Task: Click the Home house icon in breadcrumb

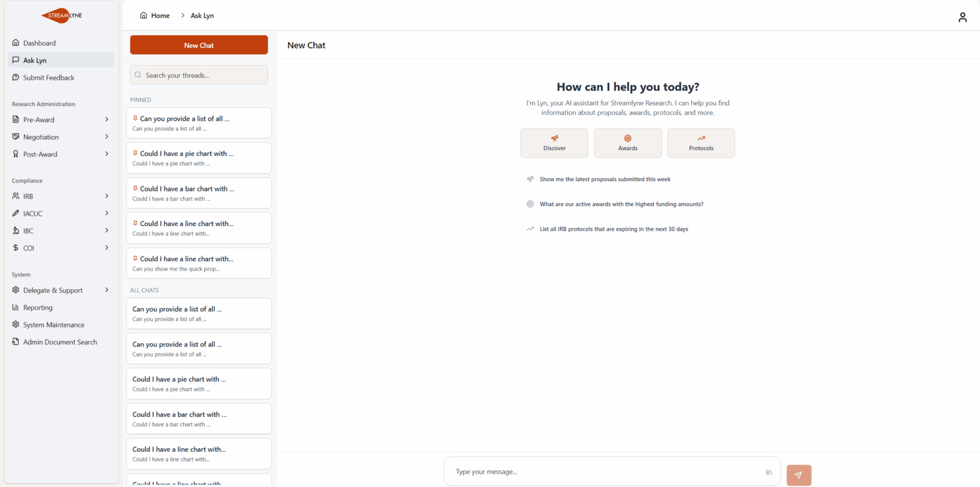Action: pos(144,15)
